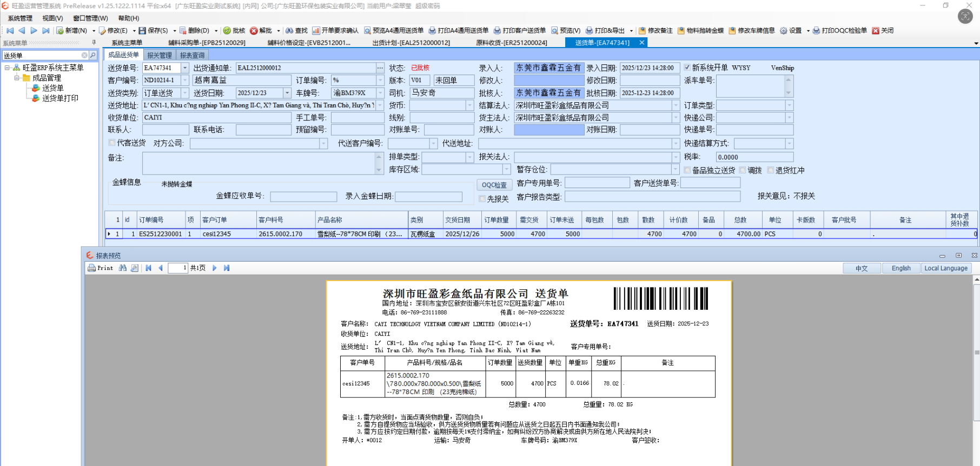Toggle the 备品独立送货 checkbox
The width and height of the screenshot is (980, 466).
coord(687,170)
